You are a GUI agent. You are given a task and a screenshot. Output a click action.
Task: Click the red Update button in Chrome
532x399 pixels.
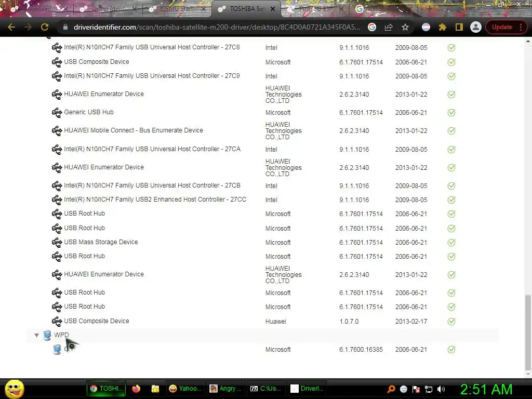(x=505, y=27)
